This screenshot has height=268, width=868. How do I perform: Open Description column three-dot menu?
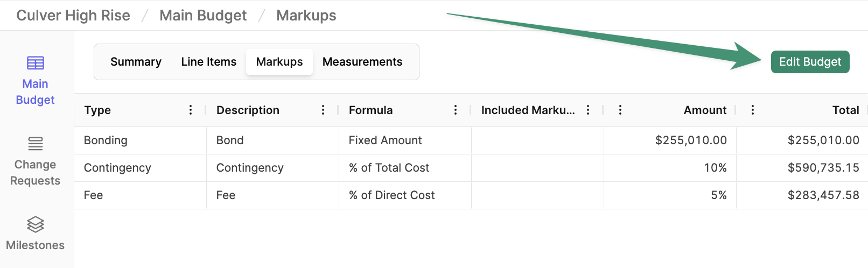(x=323, y=110)
